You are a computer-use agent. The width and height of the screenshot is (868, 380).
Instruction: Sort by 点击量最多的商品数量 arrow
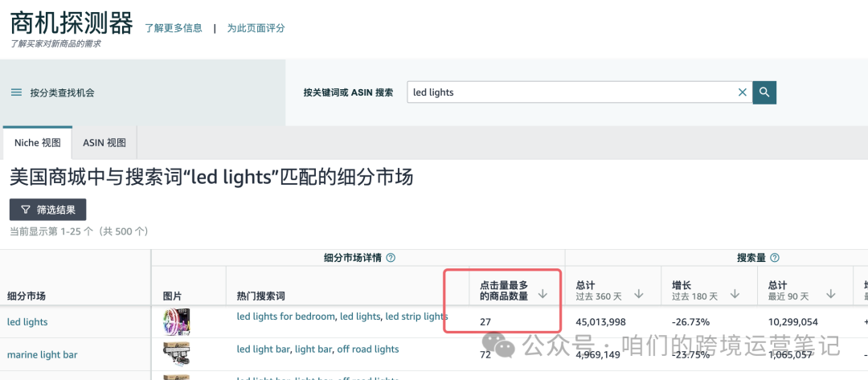[543, 294]
